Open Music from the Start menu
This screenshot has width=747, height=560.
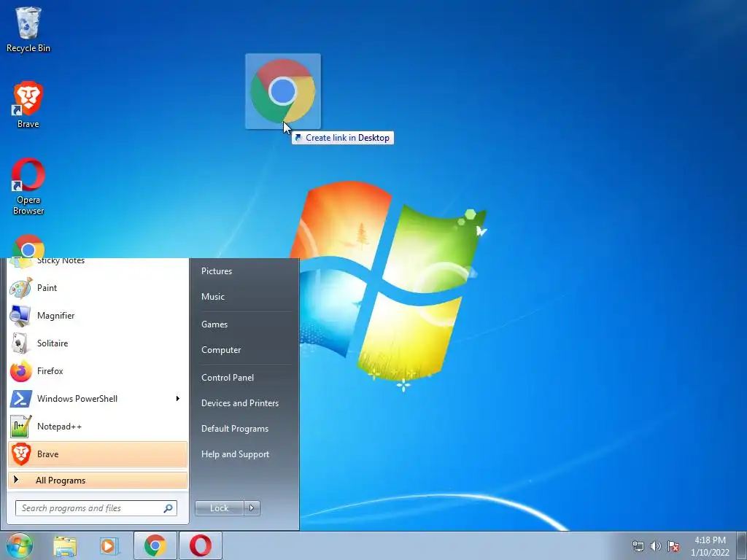(x=212, y=297)
